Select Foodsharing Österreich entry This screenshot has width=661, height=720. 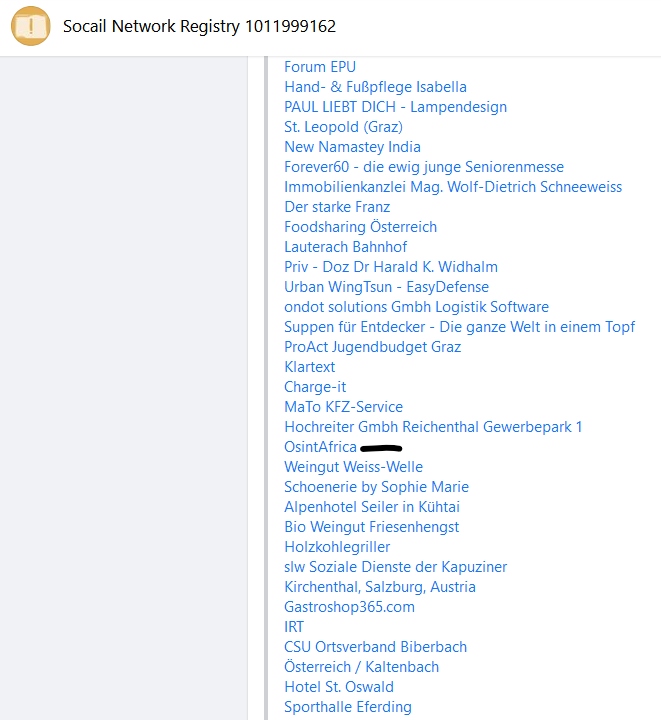pos(360,227)
